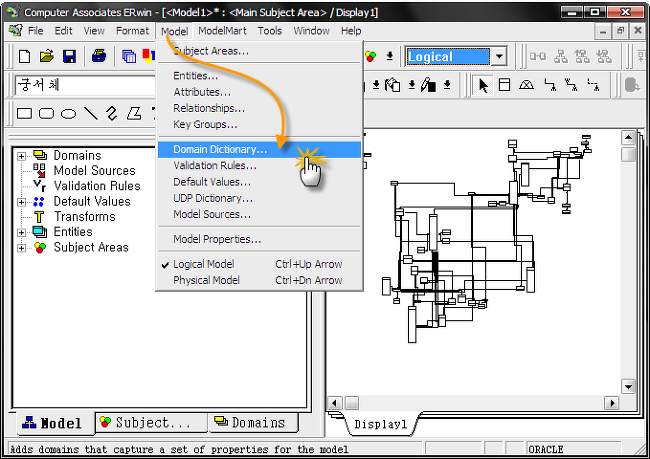Click the grayed hierarchy icon with down arrow
650x459 pixels.
(x=604, y=56)
